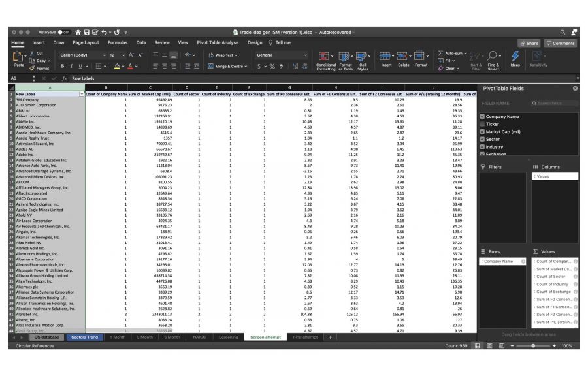This screenshot has height=376, width=588.
Task: Click the Comments button
Action: (x=561, y=43)
